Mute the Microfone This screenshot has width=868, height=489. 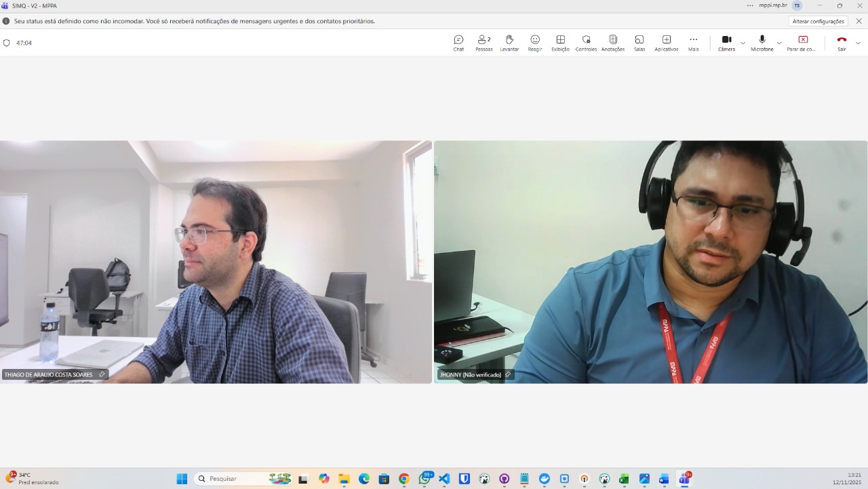[762, 43]
